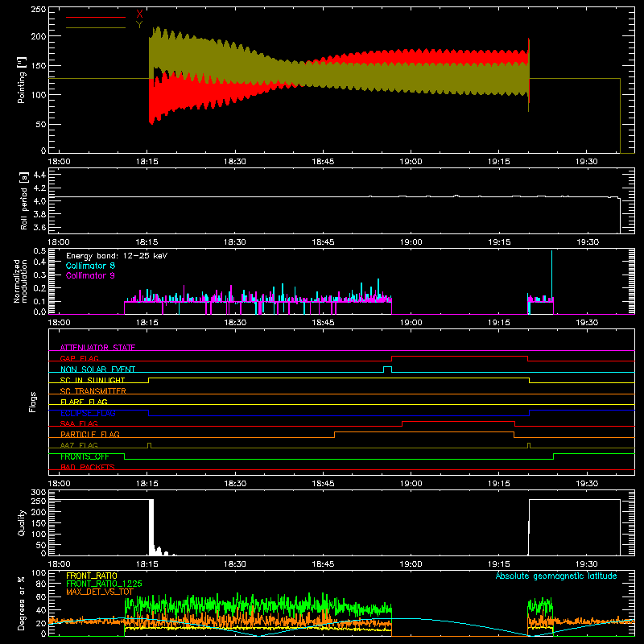Select the ATTENUATOR_STATE flag label
The height and width of the screenshot is (644, 644).
tap(97, 348)
